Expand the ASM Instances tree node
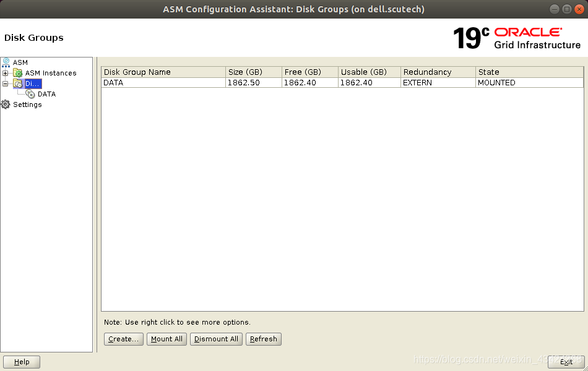The width and height of the screenshot is (588, 371). click(x=5, y=73)
